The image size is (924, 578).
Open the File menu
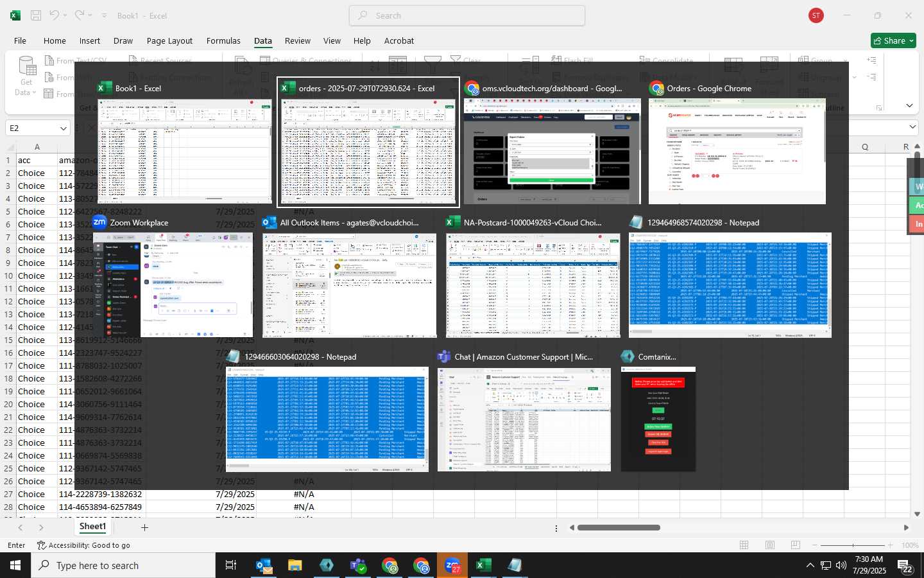point(20,40)
